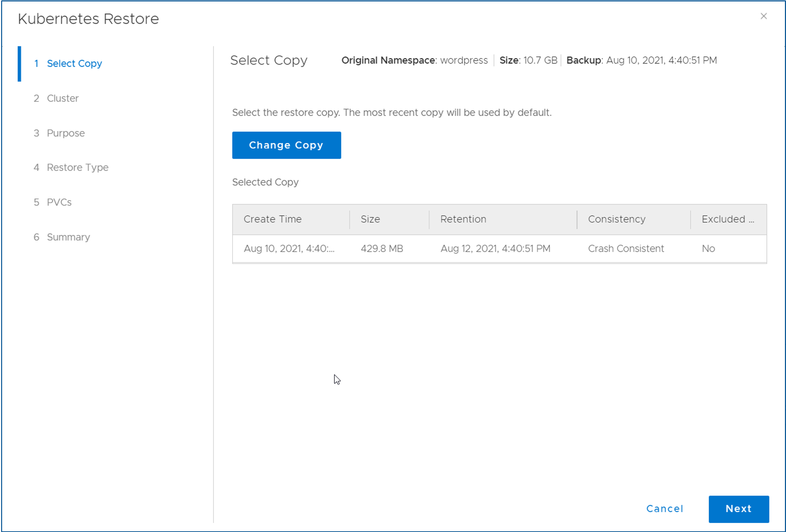Select the Select Copy wizard step
This screenshot has width=786, height=532.
[74, 64]
